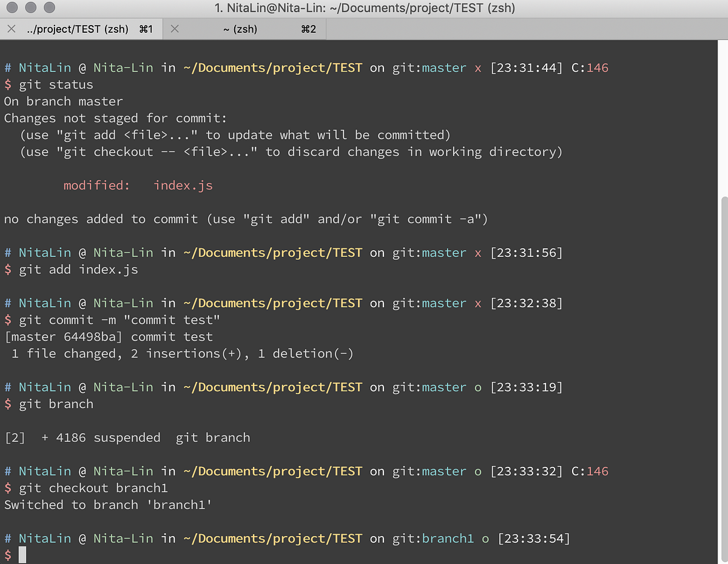This screenshot has height=564, width=728.
Task: Click the path "~/Documents/project/TEST" in a prompt
Action: pos(272,67)
